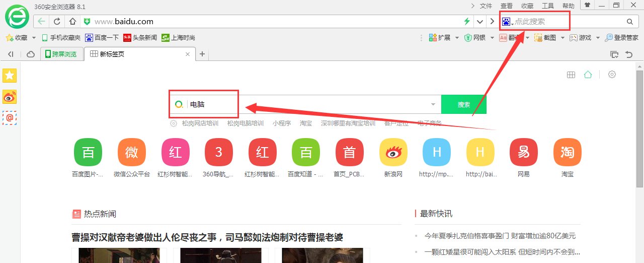Click the 松岗网店培训 suggestion link
The image size is (644, 263).
(200, 123)
